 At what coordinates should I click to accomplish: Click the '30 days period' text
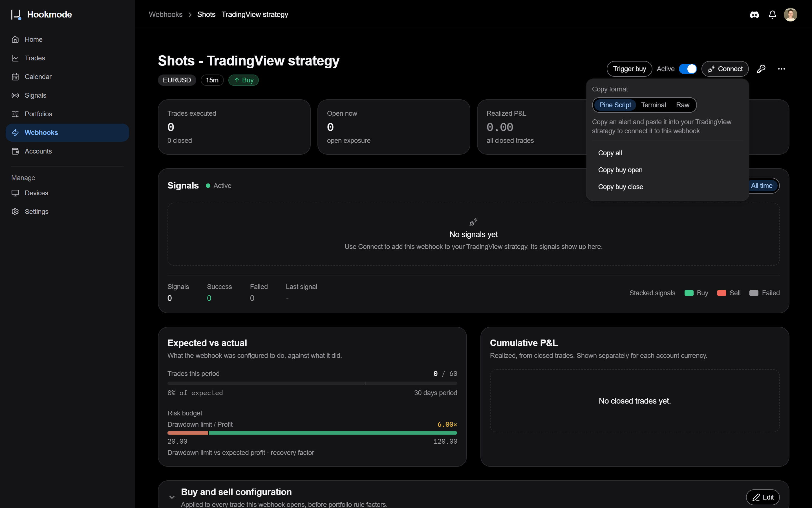[435, 393]
